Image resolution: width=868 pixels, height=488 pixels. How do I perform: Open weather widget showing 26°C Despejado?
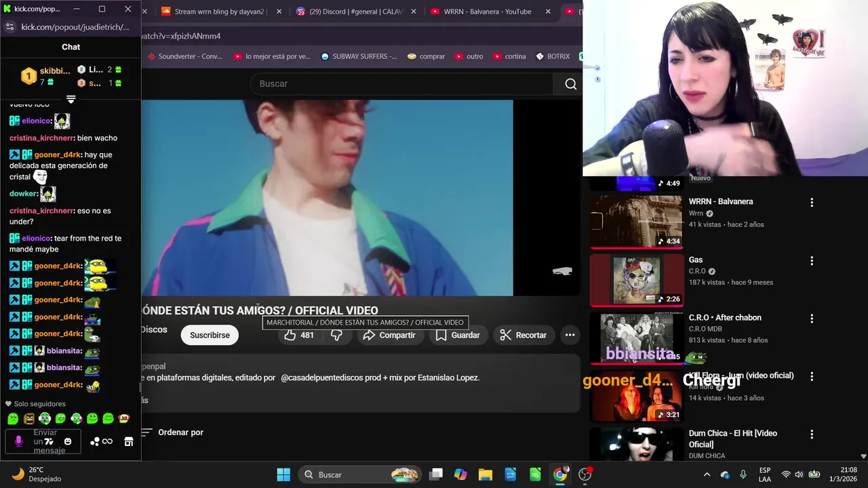(37, 474)
